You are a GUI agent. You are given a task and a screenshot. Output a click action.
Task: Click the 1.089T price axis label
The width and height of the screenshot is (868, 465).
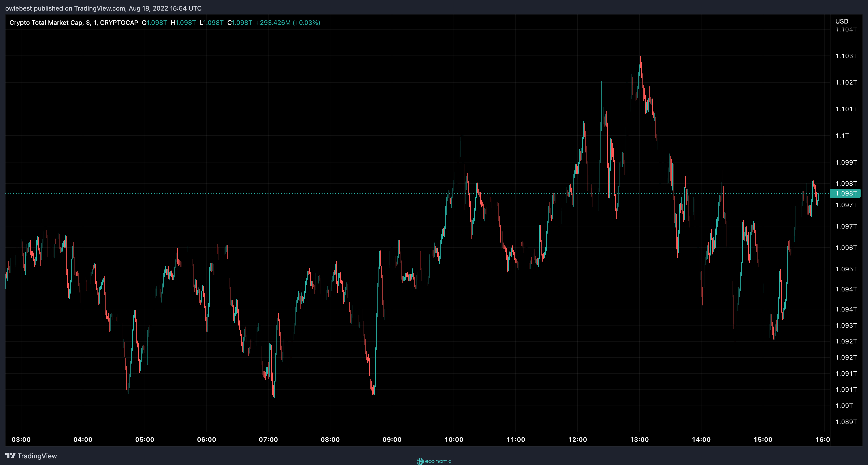(846, 422)
